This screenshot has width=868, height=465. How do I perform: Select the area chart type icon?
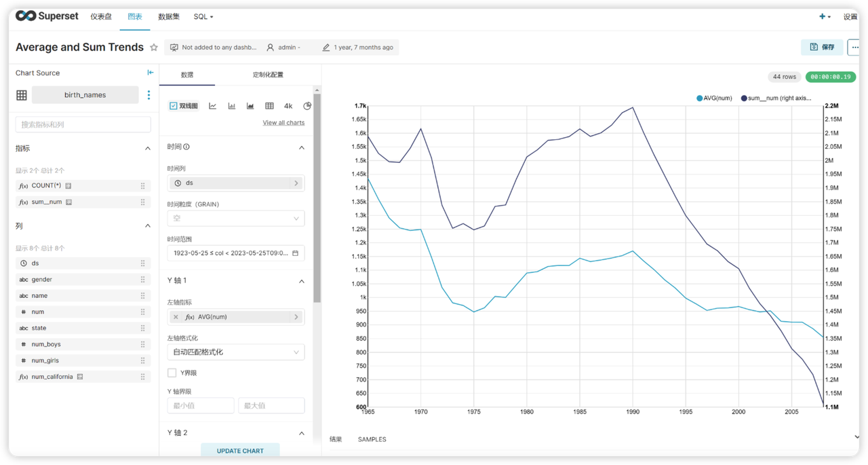[x=250, y=106]
